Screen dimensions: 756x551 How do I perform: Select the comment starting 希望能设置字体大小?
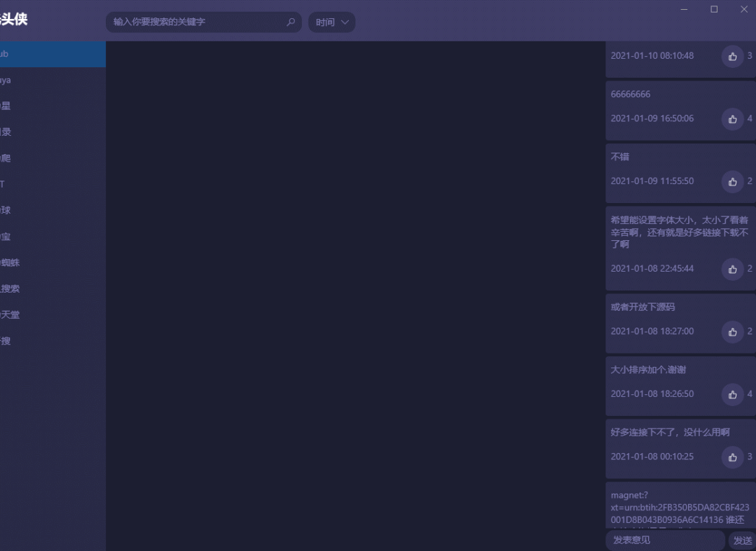click(680, 232)
